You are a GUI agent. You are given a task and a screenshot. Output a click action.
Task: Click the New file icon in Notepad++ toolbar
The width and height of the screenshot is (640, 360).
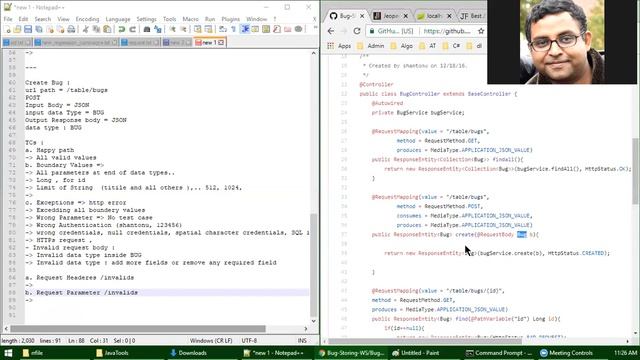pos(7,29)
